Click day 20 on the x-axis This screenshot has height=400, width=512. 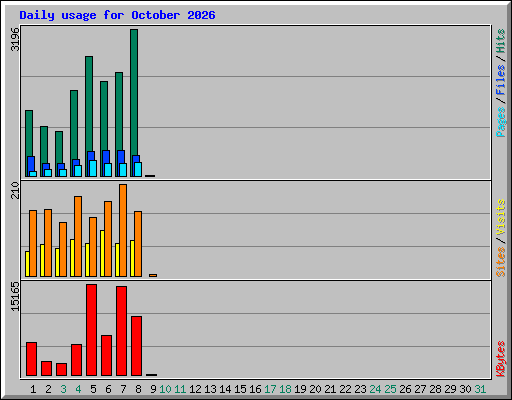pos(315,389)
